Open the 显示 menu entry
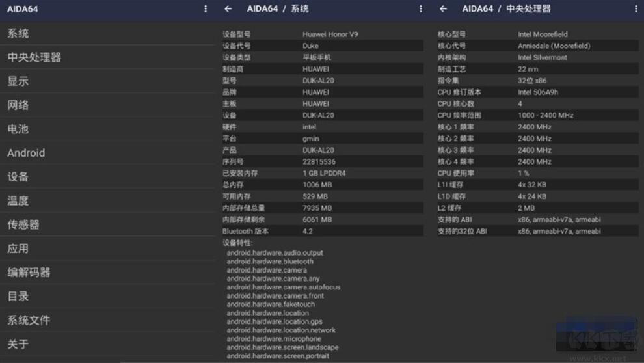Viewport: 644px width, 363px height. pos(107,81)
